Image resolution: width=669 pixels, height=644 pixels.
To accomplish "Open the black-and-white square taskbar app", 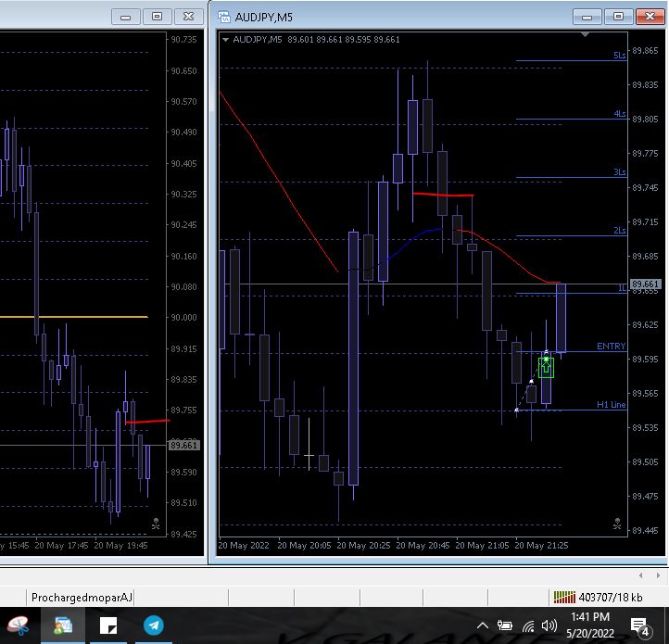I will pyautogui.click(x=108, y=625).
